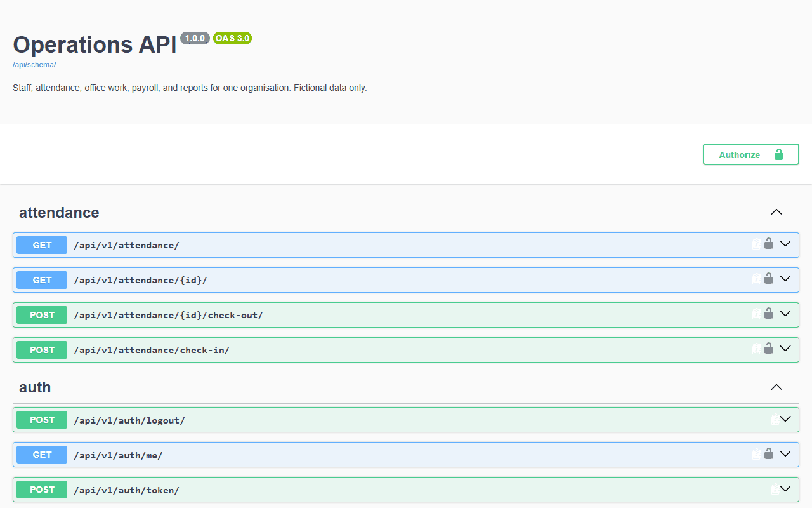
Task: Click the GET badge of /api/v1/attendance/
Action: (x=42, y=245)
